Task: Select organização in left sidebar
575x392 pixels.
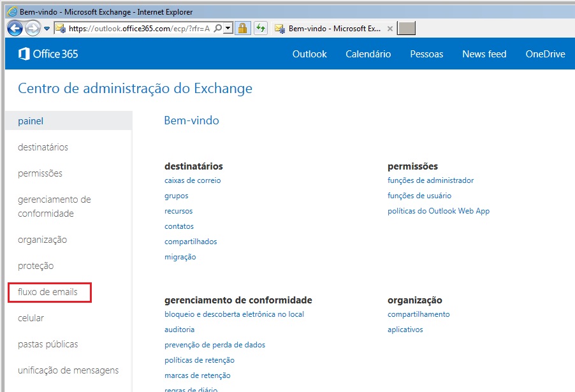Action: [x=42, y=240]
